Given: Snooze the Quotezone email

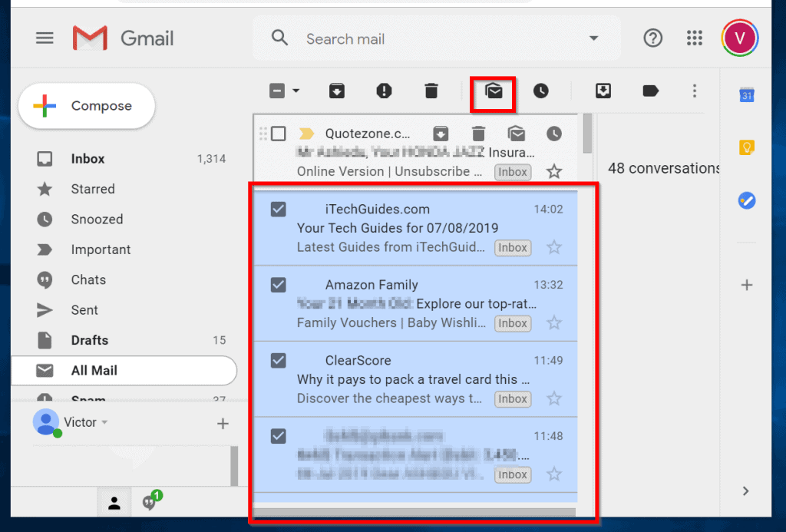Looking at the screenshot, I should (554, 134).
